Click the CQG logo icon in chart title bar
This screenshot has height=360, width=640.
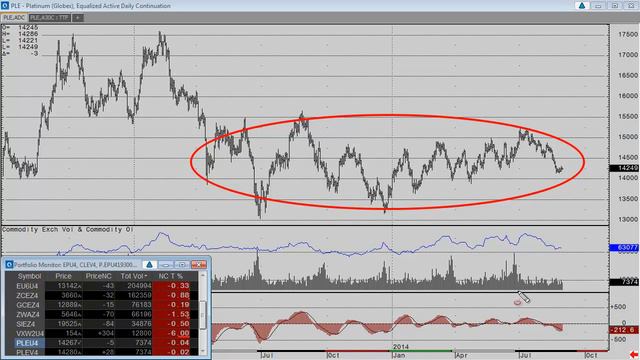tap(5, 6)
